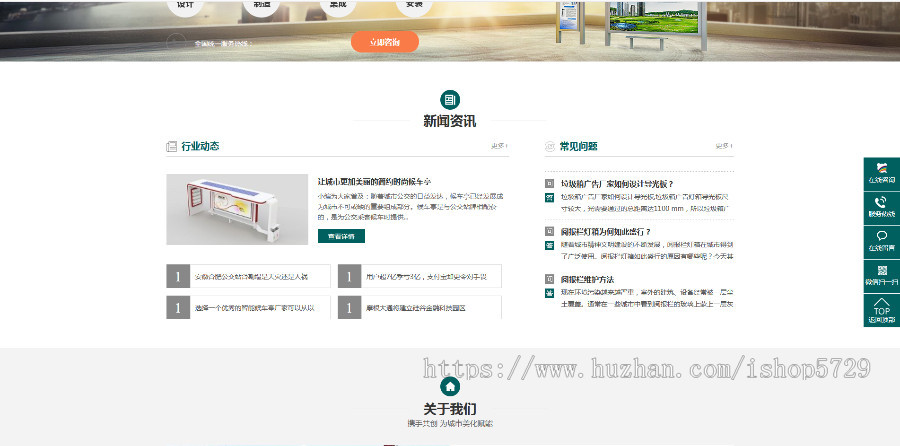Click question icon beside 垃圾箱广告厂家 FAQ
900x446 pixels.
[549, 184]
